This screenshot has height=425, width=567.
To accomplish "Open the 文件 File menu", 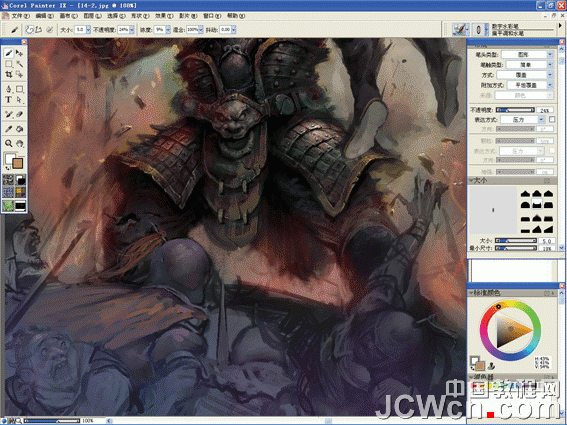I will (20, 16).
